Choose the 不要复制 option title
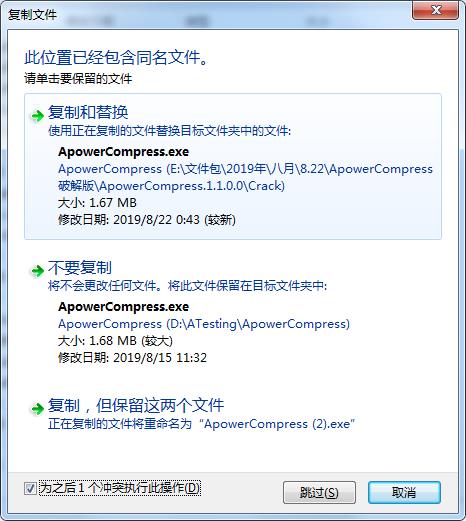The image size is (466, 521). (80, 267)
